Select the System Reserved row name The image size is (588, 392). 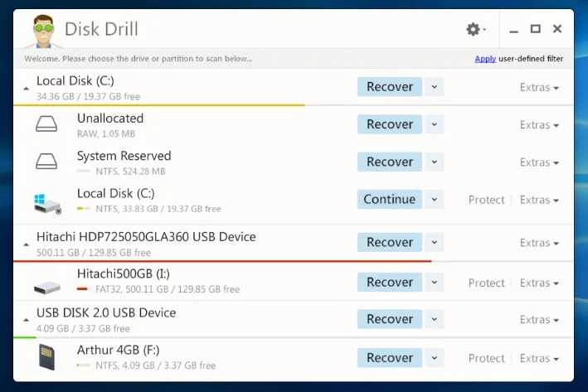click(124, 156)
